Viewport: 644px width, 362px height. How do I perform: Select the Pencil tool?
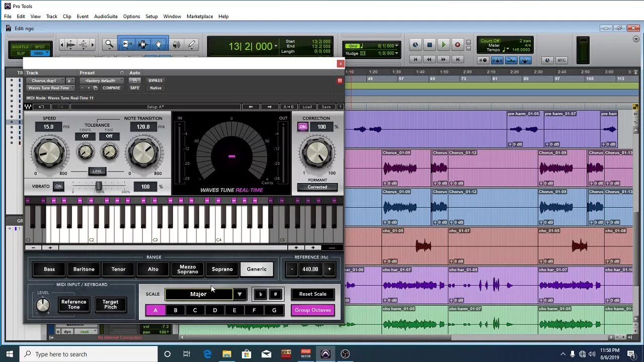(192, 45)
